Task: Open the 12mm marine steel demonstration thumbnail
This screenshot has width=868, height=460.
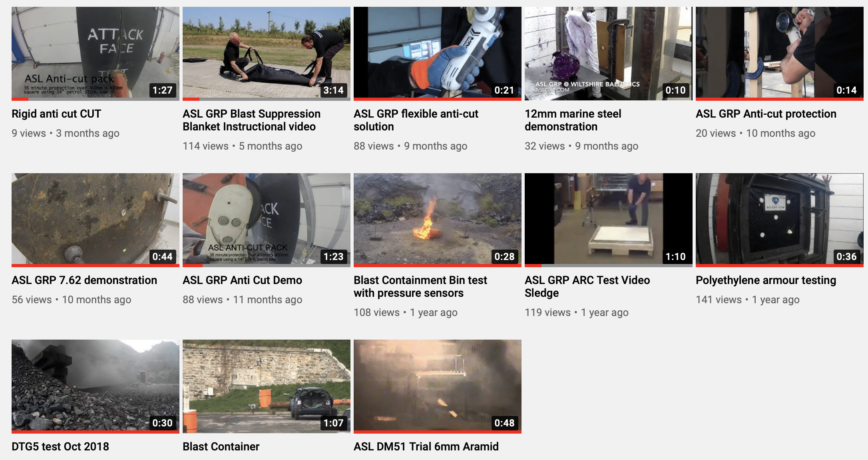Action: 609,54
